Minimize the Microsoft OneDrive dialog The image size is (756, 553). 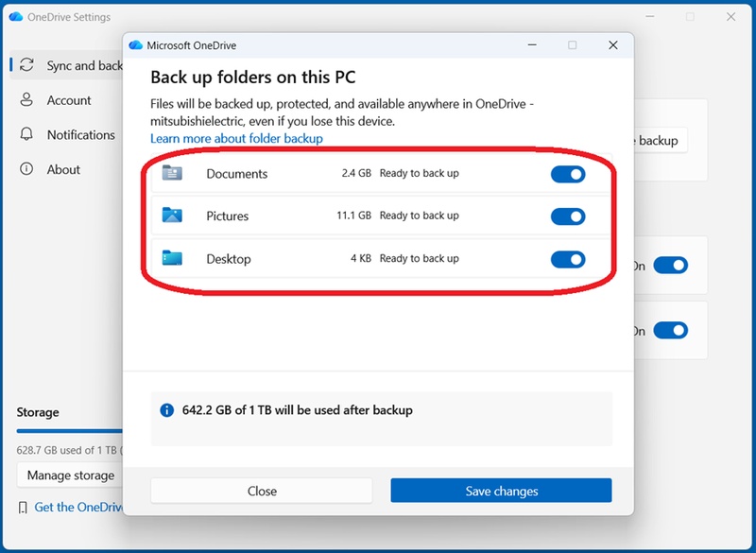pyautogui.click(x=532, y=44)
